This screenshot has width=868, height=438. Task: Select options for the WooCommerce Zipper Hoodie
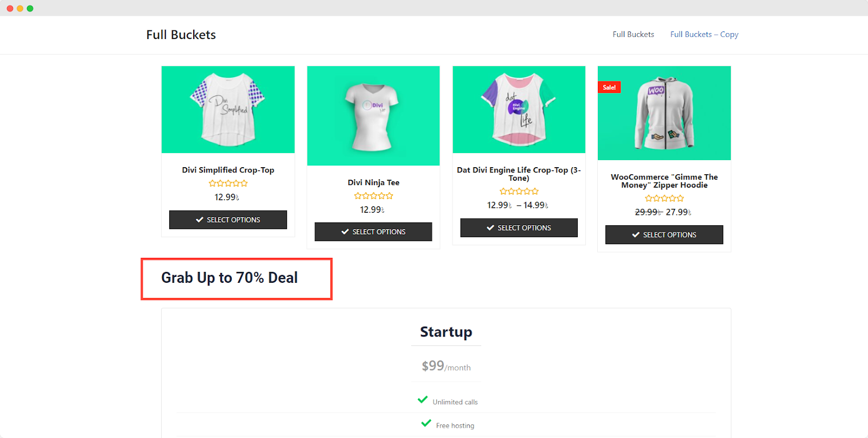(664, 235)
